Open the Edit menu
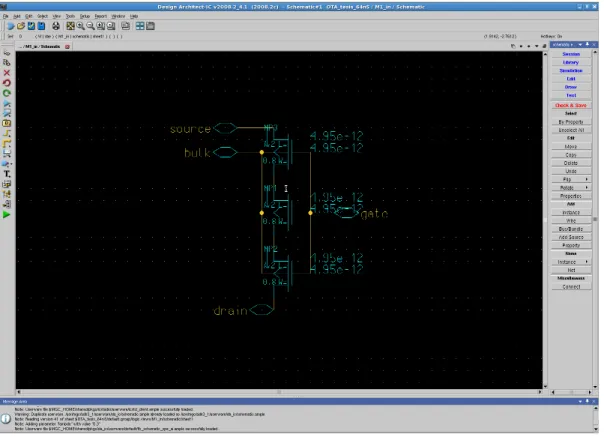 pos(29,16)
